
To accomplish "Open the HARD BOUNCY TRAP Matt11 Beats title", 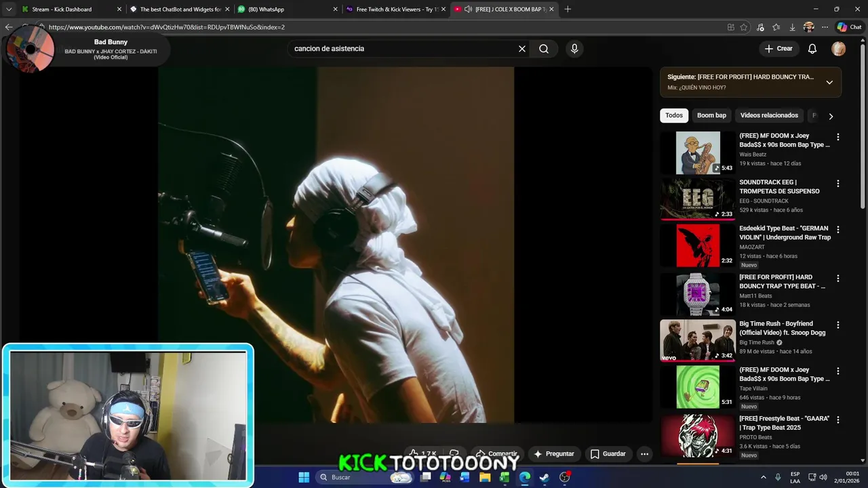I will (x=783, y=281).
